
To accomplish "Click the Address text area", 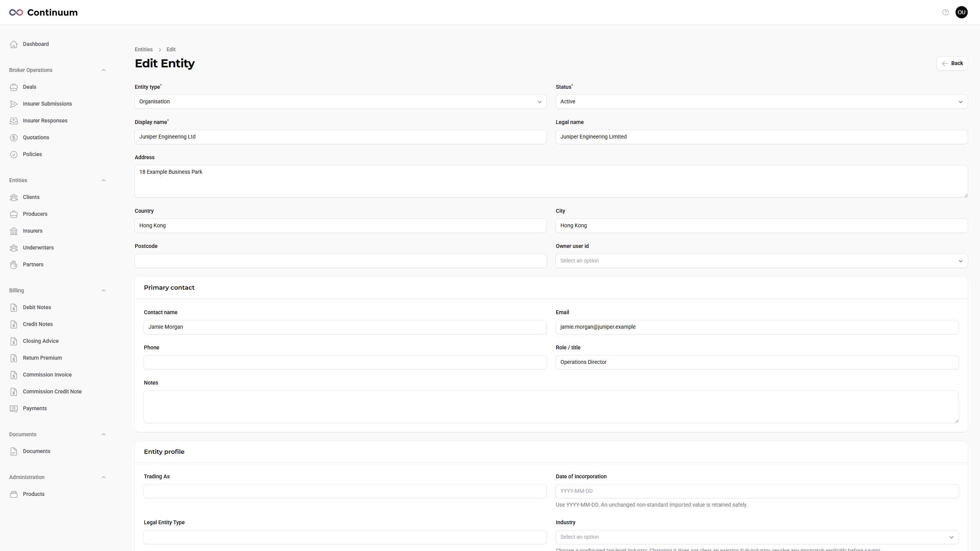I will click(551, 181).
